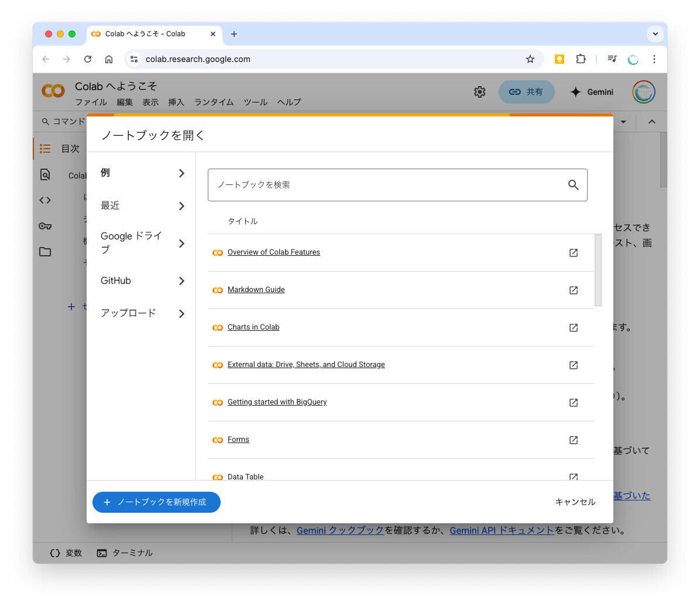Open the 挿入 menu
Screen dimensions: 700x607
pyautogui.click(x=176, y=102)
